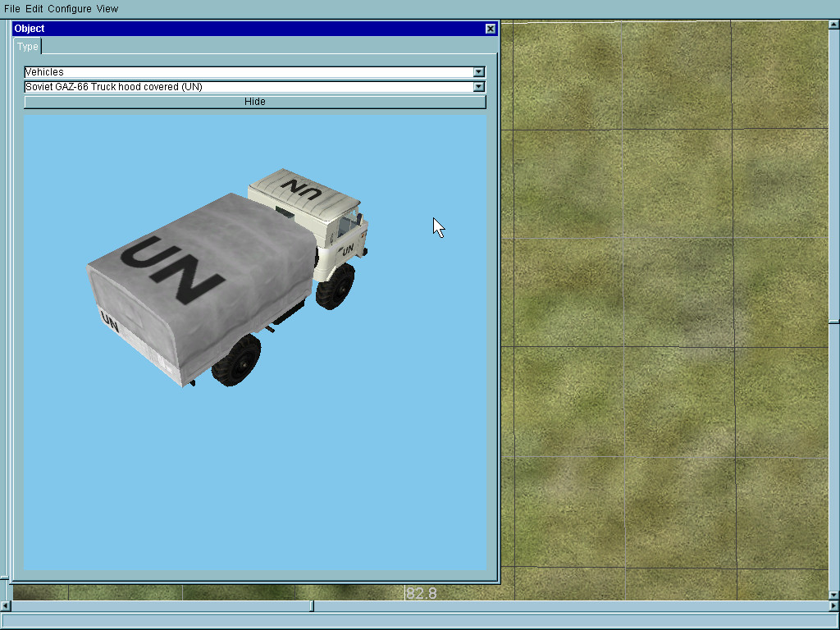
Task: Click the 82.8 coordinate label
Action: point(422,594)
